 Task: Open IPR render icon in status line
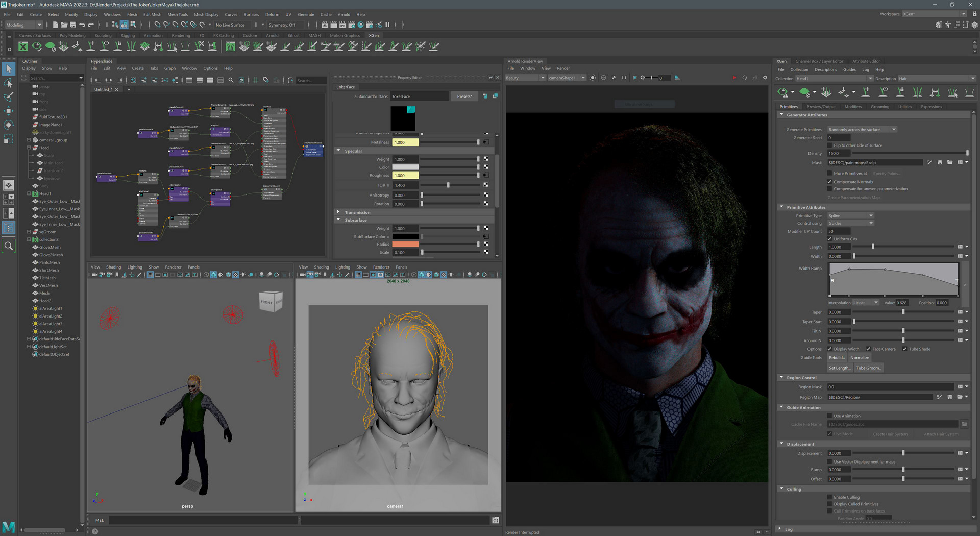[343, 25]
